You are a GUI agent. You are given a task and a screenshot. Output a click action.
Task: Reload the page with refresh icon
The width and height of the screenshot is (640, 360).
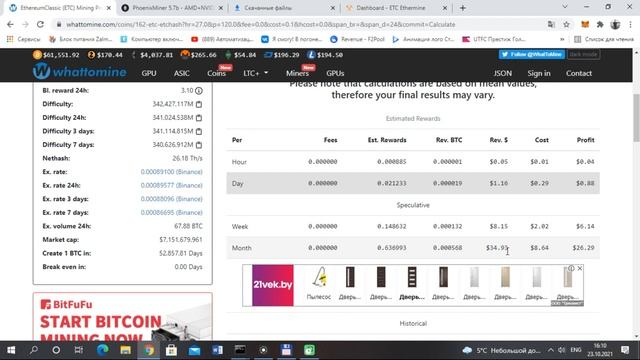click(40, 24)
